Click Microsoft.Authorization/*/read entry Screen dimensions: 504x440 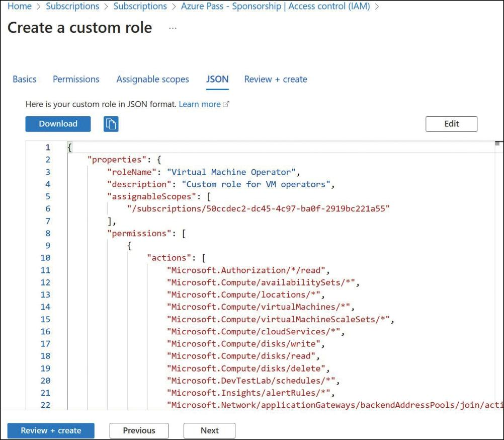point(246,270)
